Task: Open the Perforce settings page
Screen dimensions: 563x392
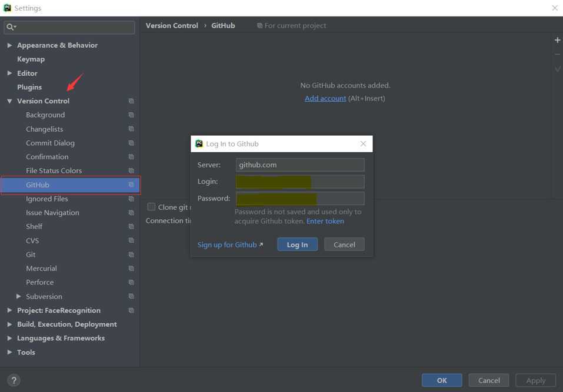Action: pyautogui.click(x=40, y=283)
